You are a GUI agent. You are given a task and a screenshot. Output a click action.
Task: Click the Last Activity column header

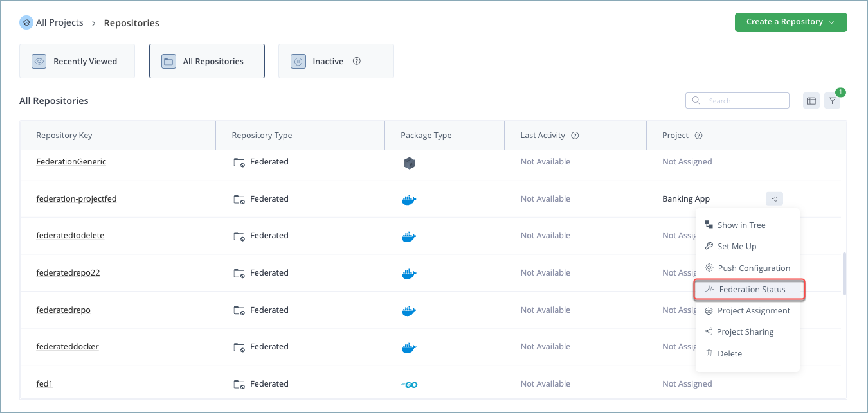coord(543,136)
